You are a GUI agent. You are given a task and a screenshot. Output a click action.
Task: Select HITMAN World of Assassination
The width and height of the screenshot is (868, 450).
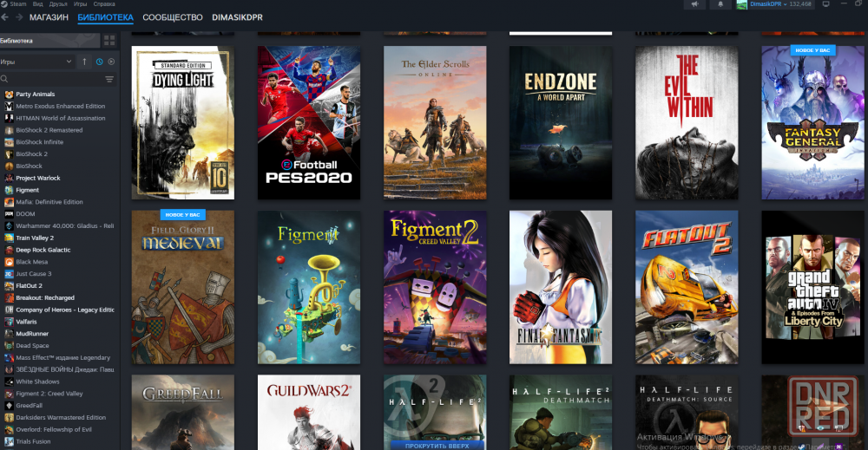(60, 118)
